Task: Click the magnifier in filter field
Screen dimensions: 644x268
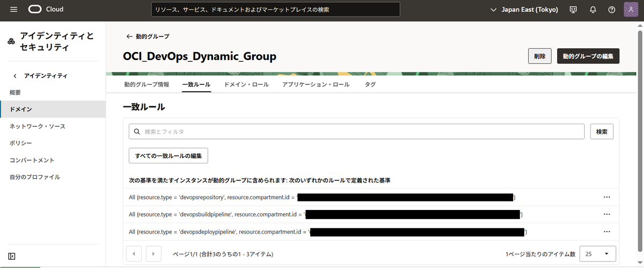Action: (x=136, y=132)
